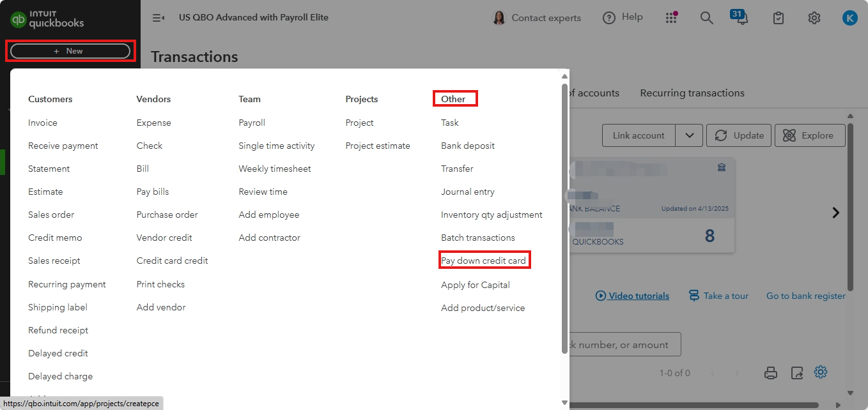Select Credit card credit menu item
868x410 pixels.
(173, 261)
